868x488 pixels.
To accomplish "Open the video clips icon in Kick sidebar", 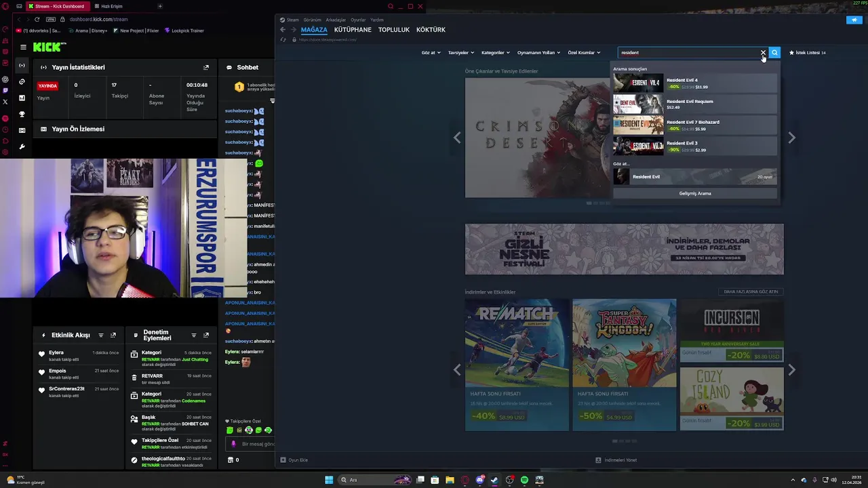I will (22, 131).
